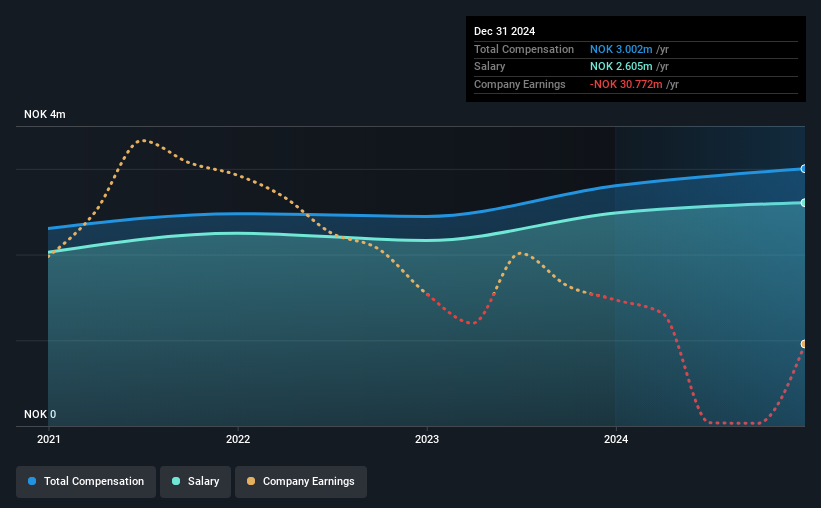Screen dimensions: 821x508
Task: Click the teal Salary legend dot
Action: [176, 481]
